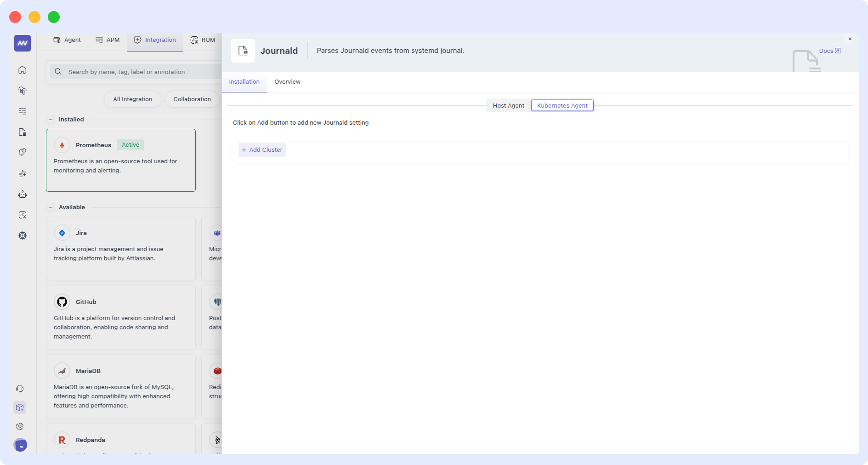This screenshot has height=465, width=868.
Task: Collapse the Installed section
Action: click(50, 119)
